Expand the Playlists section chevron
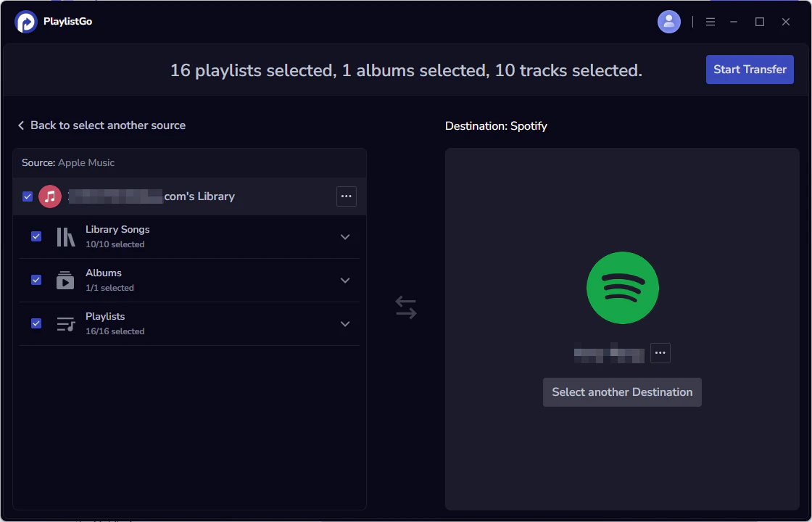The image size is (812, 522). click(345, 324)
